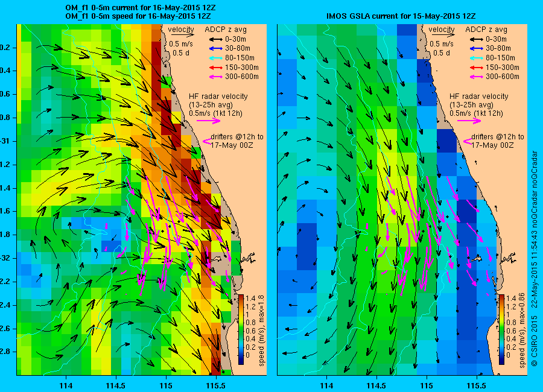Click the magenta drifters marker in left panel

207,141
